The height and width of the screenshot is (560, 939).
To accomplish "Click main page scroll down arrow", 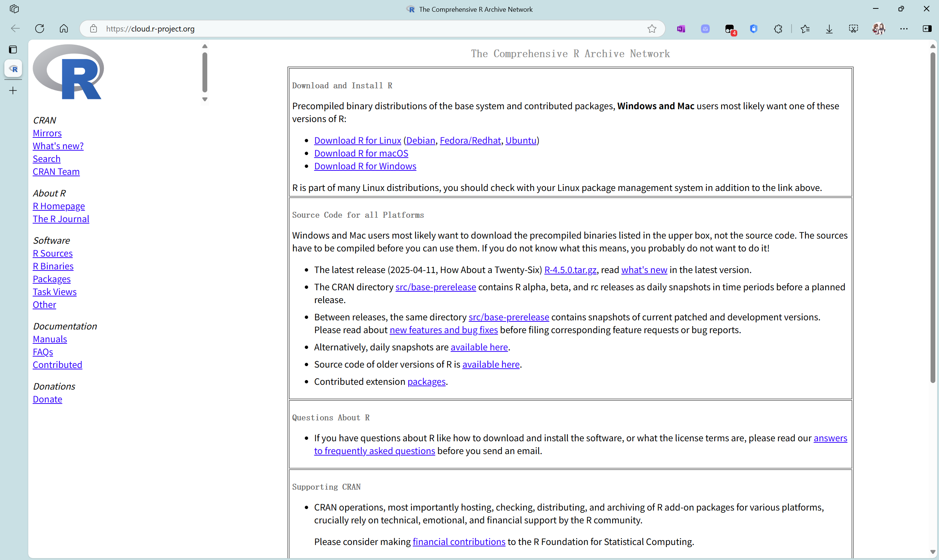I will tap(933, 552).
